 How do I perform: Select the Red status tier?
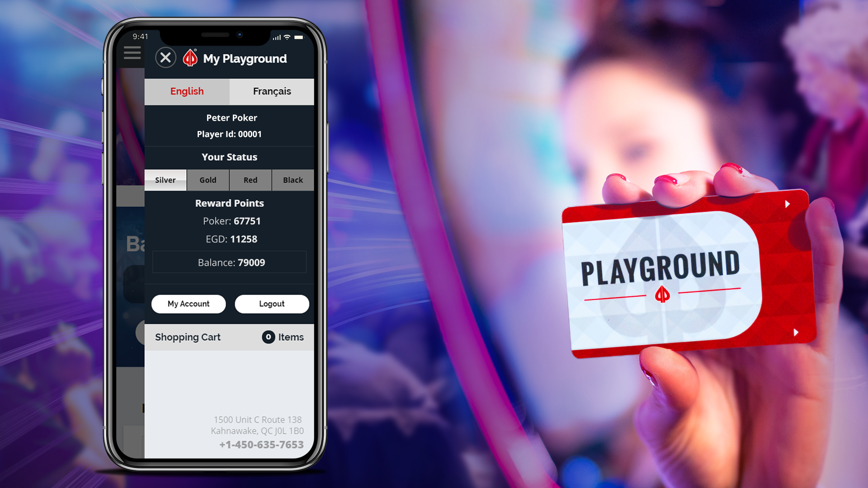pyautogui.click(x=250, y=180)
